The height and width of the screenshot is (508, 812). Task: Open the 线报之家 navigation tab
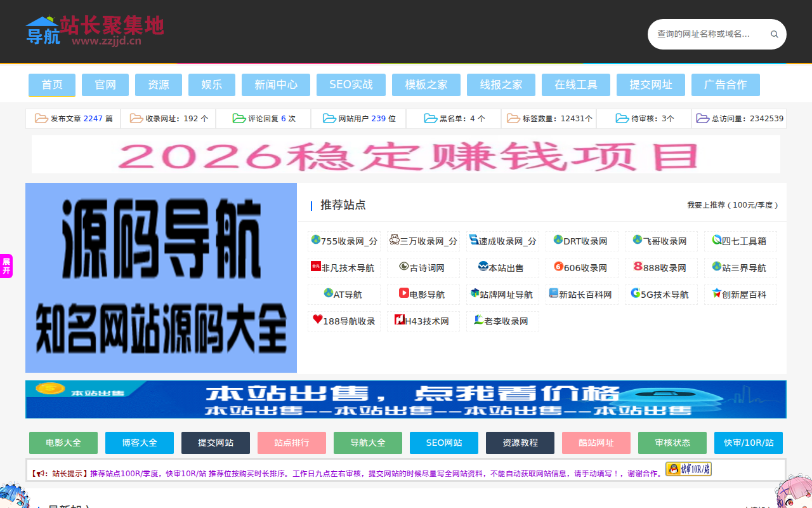(x=501, y=85)
